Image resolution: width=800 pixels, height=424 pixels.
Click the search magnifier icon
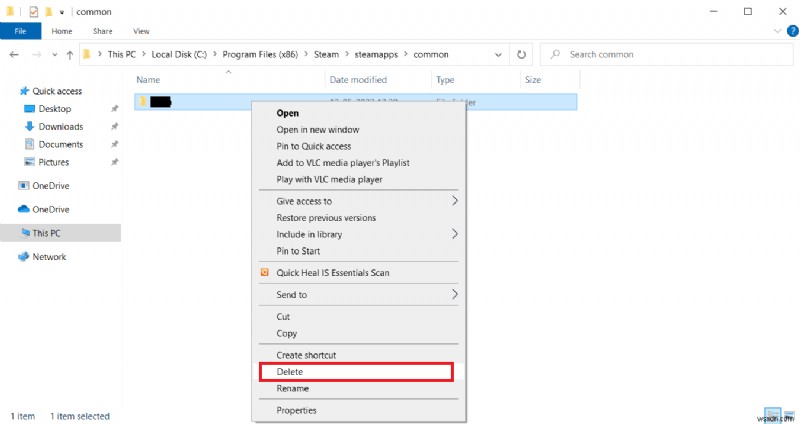[x=555, y=54]
